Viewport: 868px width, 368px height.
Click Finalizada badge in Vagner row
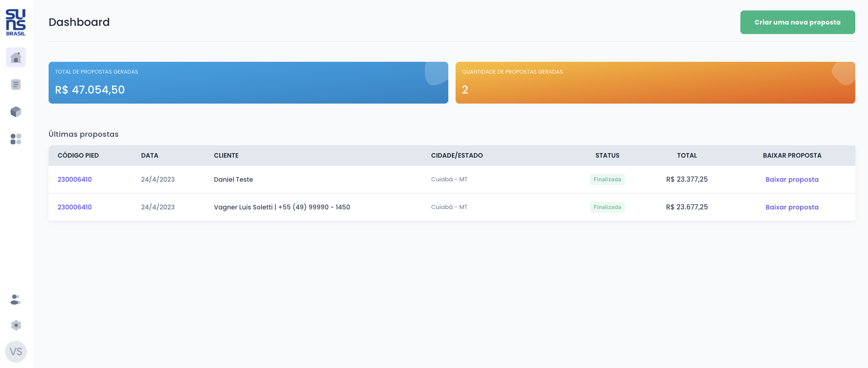click(607, 207)
